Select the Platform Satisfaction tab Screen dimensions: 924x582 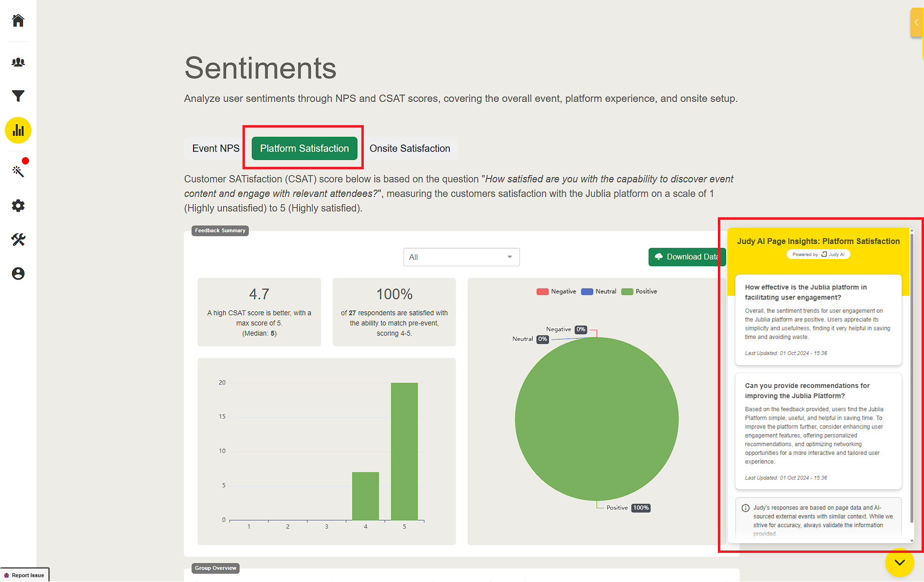click(x=305, y=148)
